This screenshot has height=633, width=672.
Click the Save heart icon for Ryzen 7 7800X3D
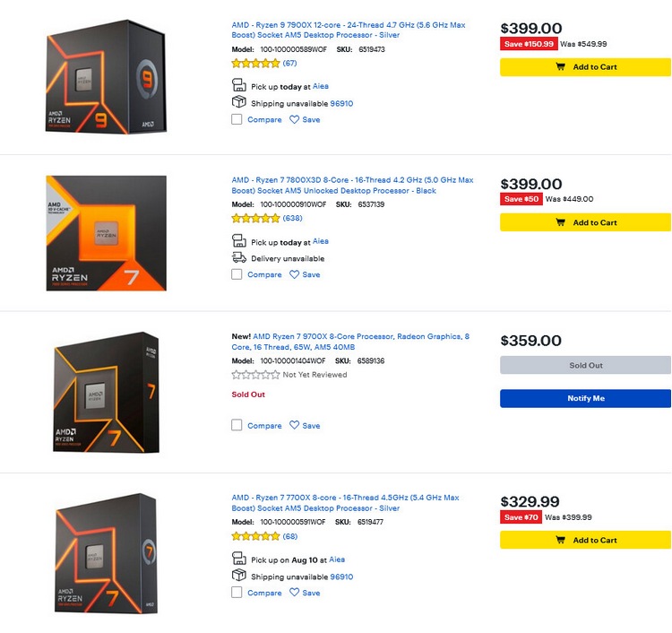click(294, 274)
